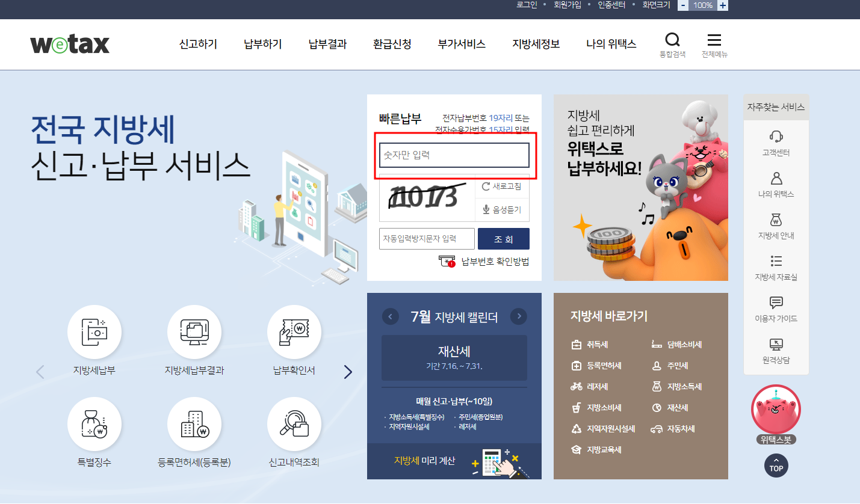
Task: Refresh the captcha with 새로고침
Action: (x=501, y=186)
